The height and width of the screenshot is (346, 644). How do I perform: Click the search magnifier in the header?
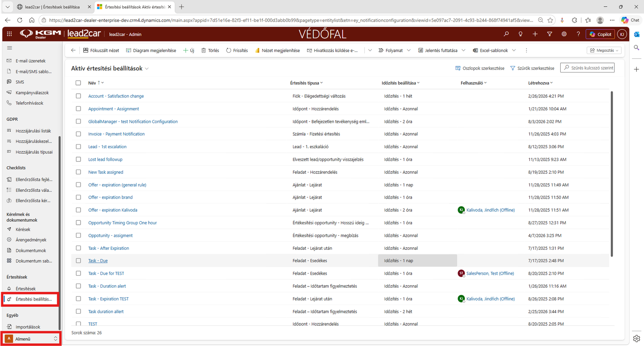506,34
